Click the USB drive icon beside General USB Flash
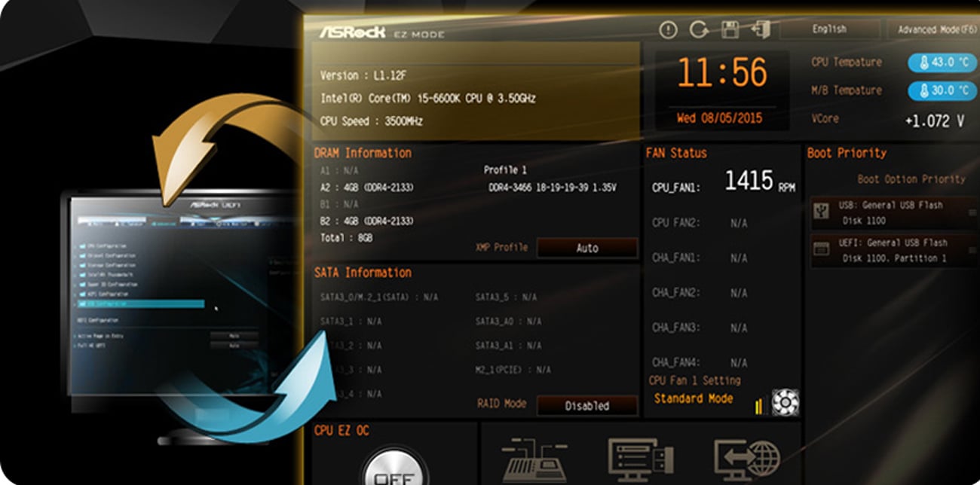Image resolution: width=980 pixels, height=485 pixels. 821,213
